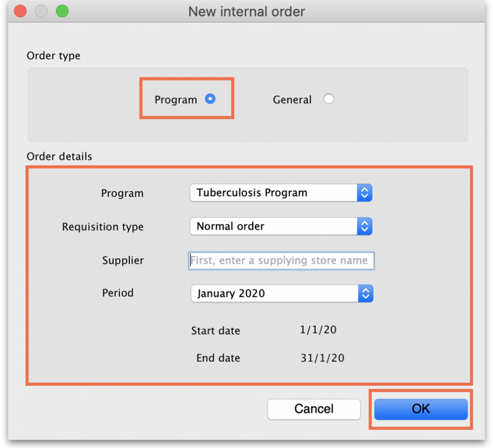
Task: Click the gray minimize window button
Action: pyautogui.click(x=41, y=12)
